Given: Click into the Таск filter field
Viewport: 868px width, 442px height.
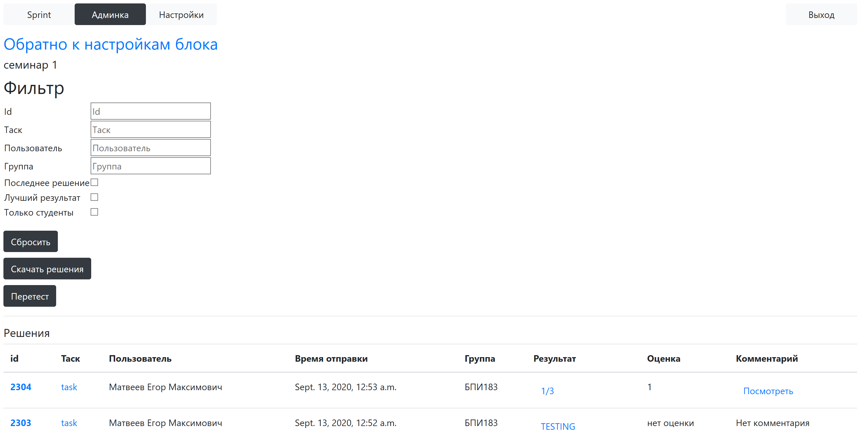Looking at the screenshot, I should (151, 130).
